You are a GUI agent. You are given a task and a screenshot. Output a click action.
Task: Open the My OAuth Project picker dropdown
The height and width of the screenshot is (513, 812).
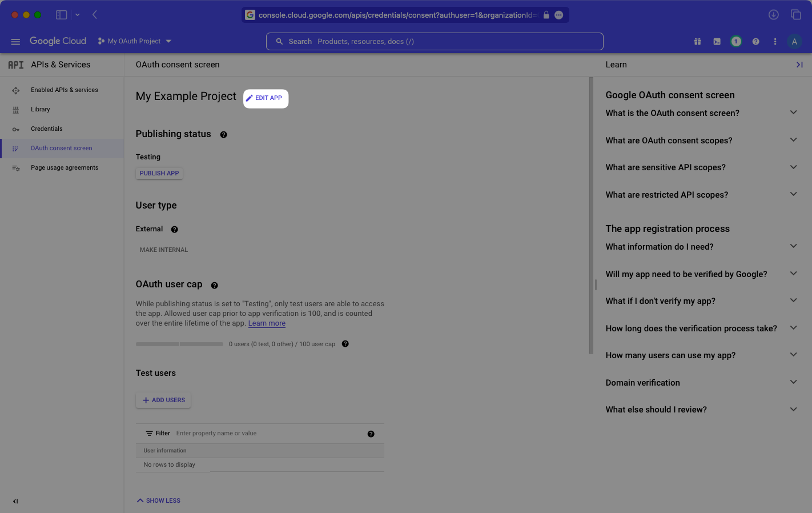pos(135,41)
